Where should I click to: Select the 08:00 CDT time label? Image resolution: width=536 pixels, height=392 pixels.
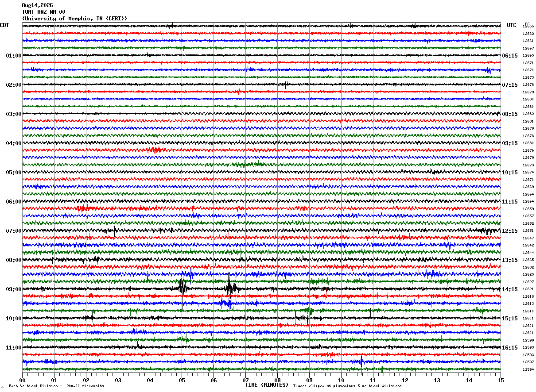14,260
